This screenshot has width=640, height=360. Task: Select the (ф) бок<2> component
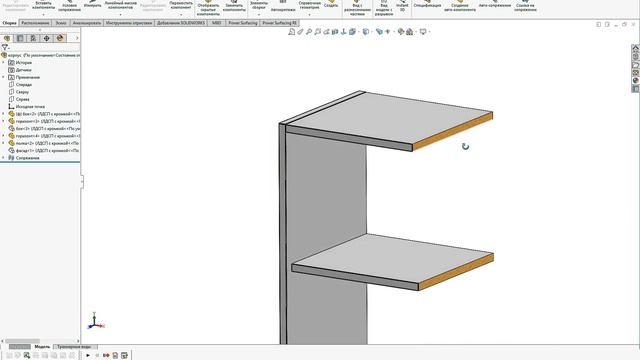(x=44, y=114)
